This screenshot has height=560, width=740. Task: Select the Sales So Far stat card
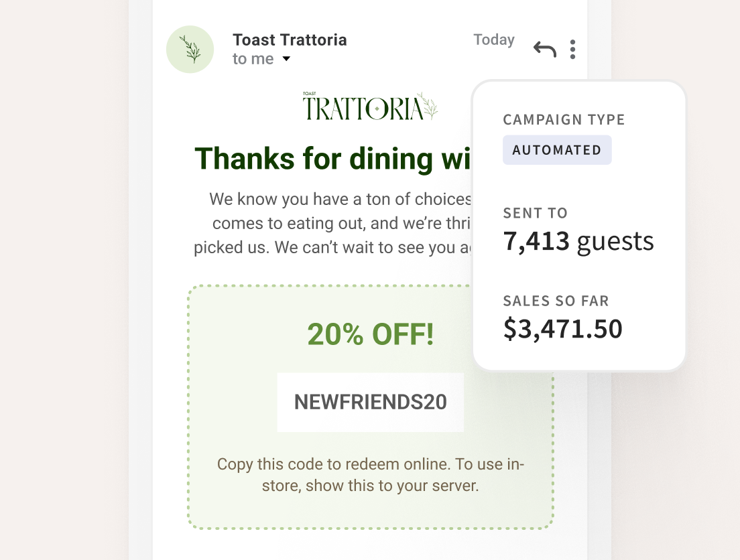(x=563, y=316)
